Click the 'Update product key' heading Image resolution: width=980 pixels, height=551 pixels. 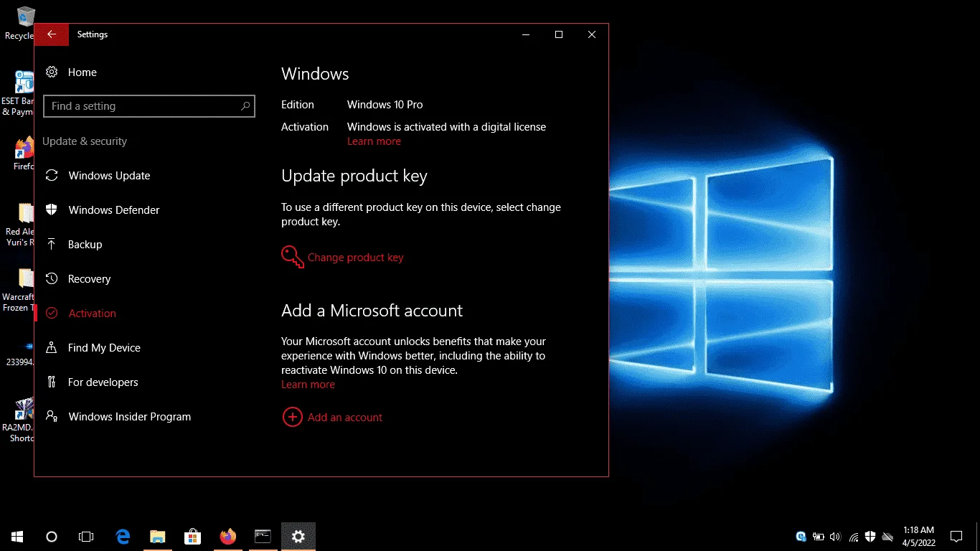(x=354, y=176)
